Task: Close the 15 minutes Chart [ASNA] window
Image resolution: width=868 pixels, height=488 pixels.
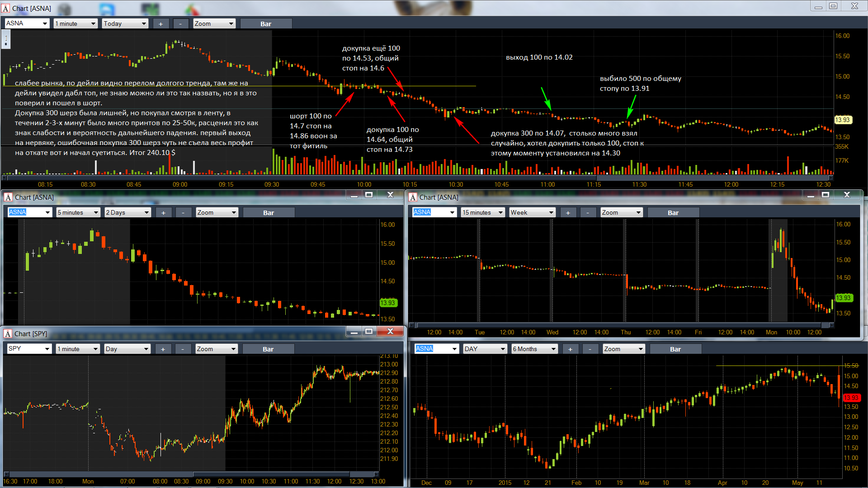Action: pyautogui.click(x=847, y=195)
